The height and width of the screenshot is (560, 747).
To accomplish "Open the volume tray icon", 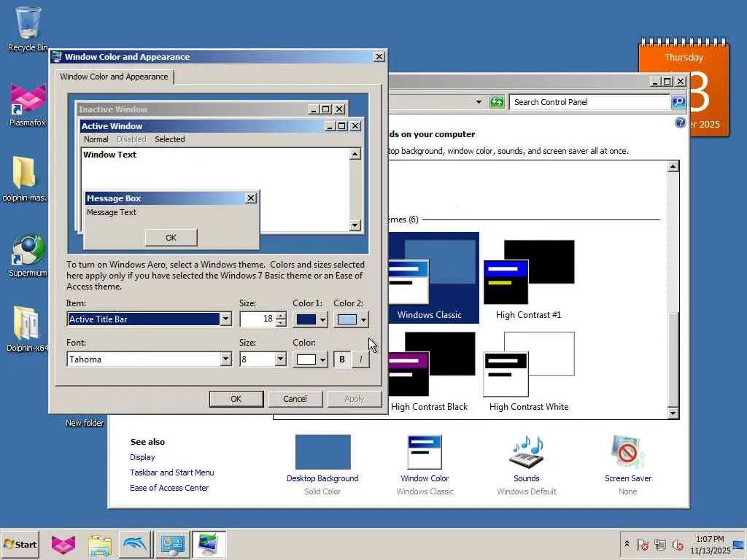I will point(677,544).
